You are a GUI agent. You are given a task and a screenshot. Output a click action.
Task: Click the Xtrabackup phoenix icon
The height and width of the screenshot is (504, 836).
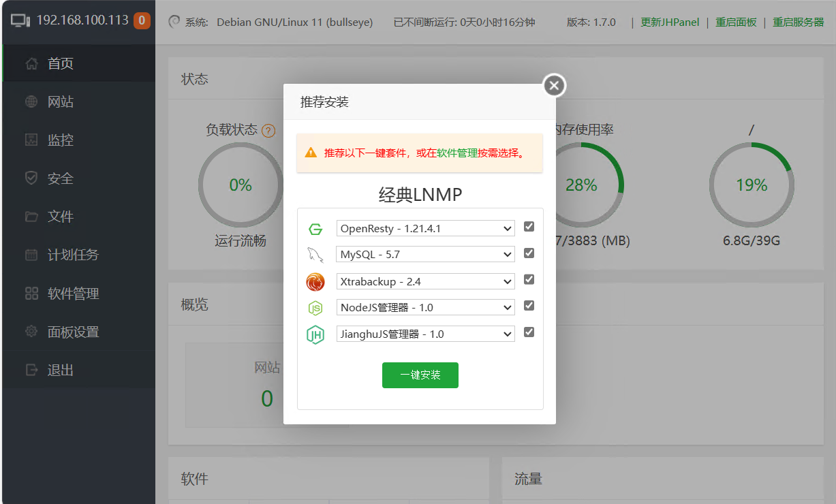[x=316, y=281]
